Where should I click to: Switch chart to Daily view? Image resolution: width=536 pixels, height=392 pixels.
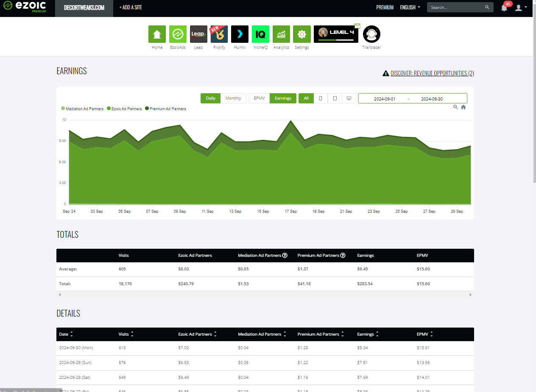pos(210,98)
